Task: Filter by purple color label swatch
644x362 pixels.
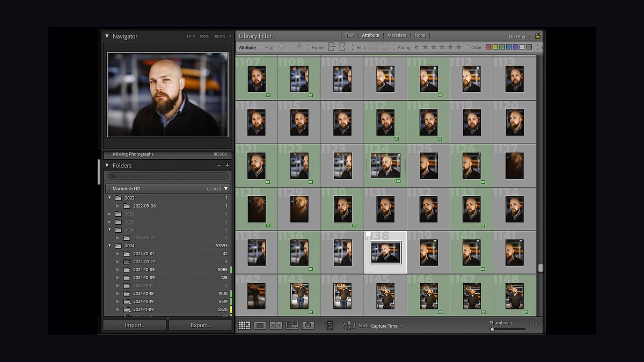Action: tap(515, 47)
